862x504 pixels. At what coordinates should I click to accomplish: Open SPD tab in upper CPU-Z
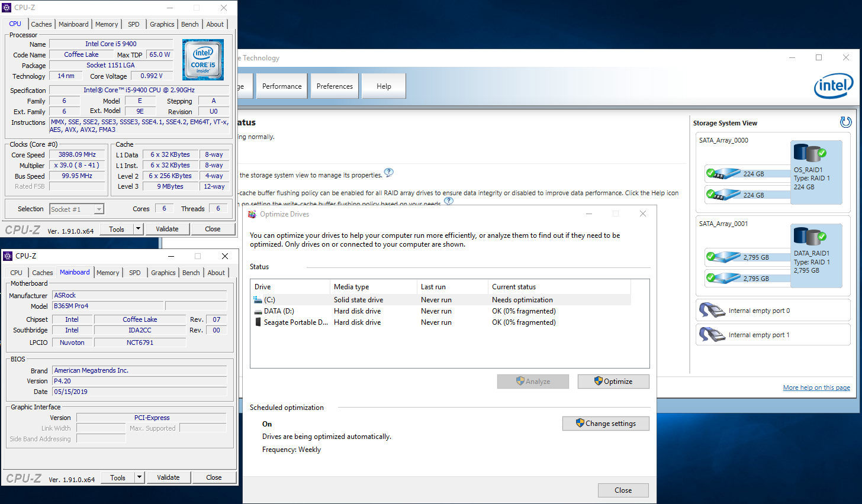coord(134,24)
